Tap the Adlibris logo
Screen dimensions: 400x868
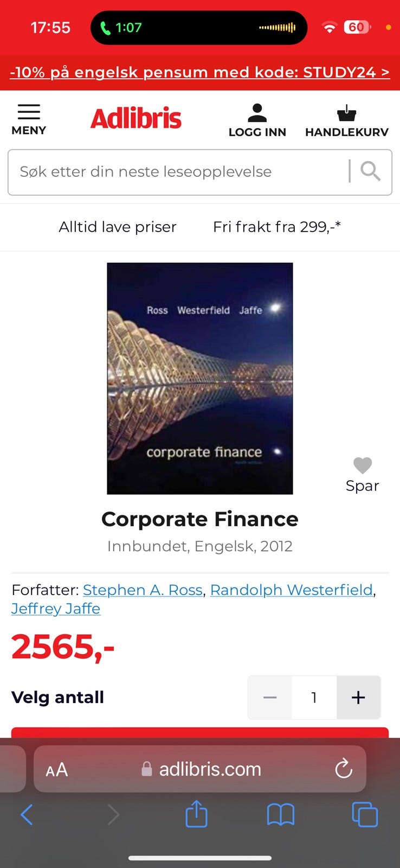136,118
